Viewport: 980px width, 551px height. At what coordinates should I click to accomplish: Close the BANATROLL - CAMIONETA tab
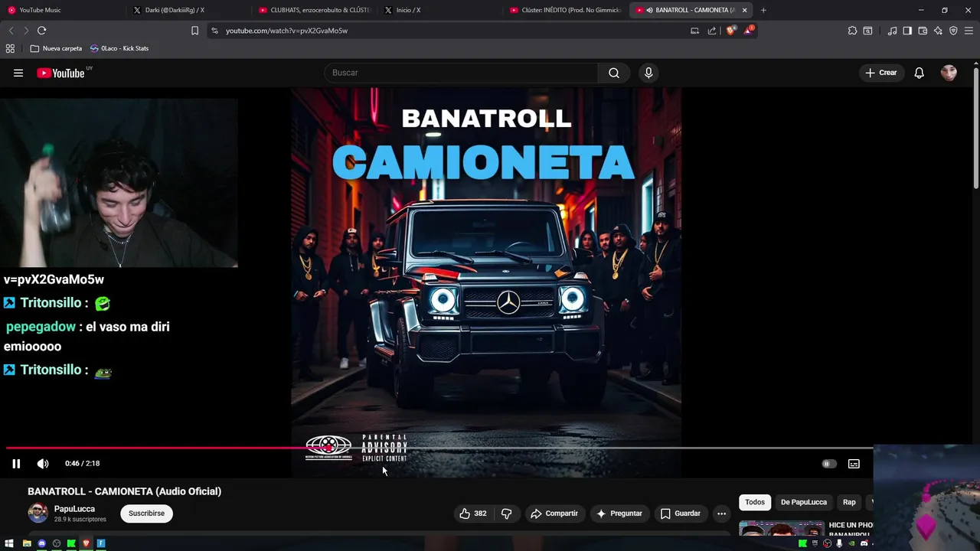(744, 10)
